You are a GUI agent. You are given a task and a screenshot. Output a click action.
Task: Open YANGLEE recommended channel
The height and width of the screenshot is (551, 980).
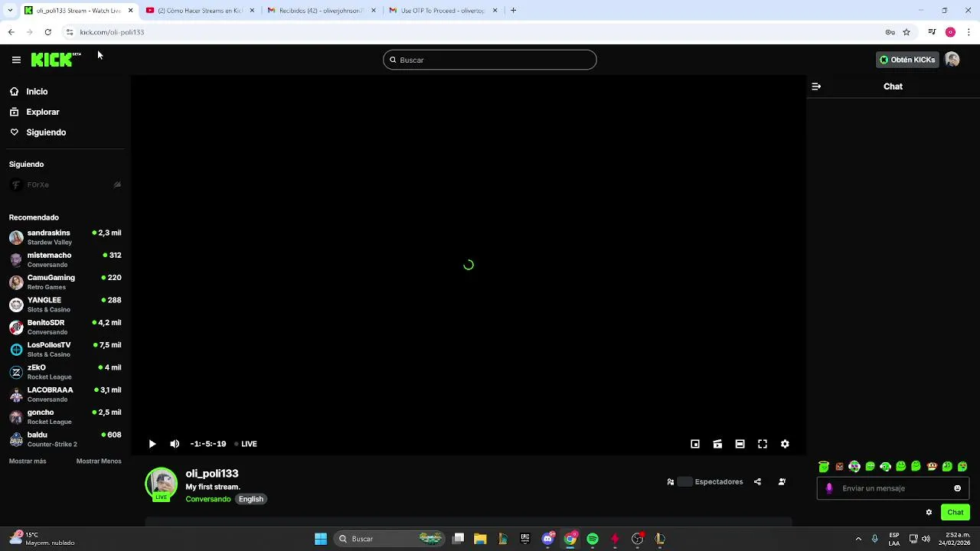coord(65,305)
